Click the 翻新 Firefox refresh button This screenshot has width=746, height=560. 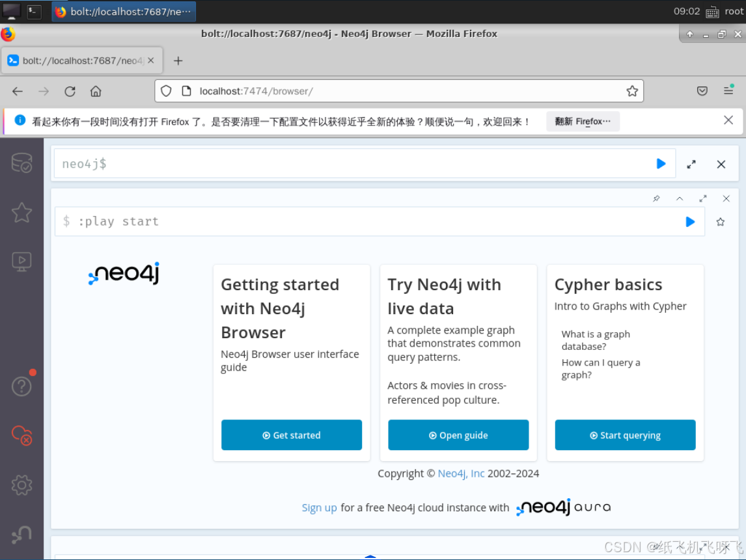[583, 121]
